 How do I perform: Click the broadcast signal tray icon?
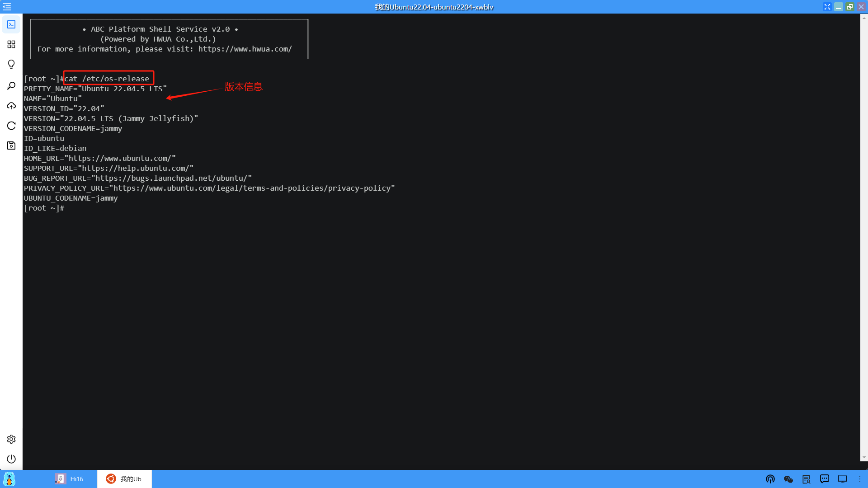click(x=770, y=479)
